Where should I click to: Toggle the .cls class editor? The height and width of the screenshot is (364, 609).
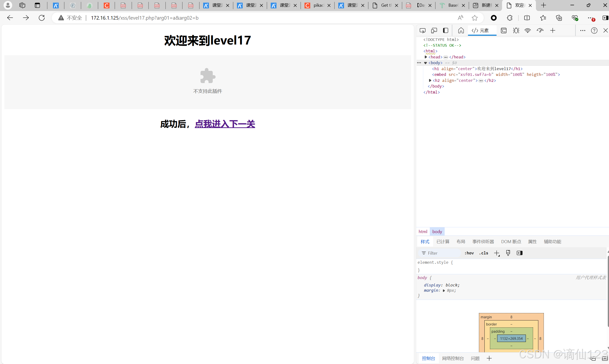[483, 253]
